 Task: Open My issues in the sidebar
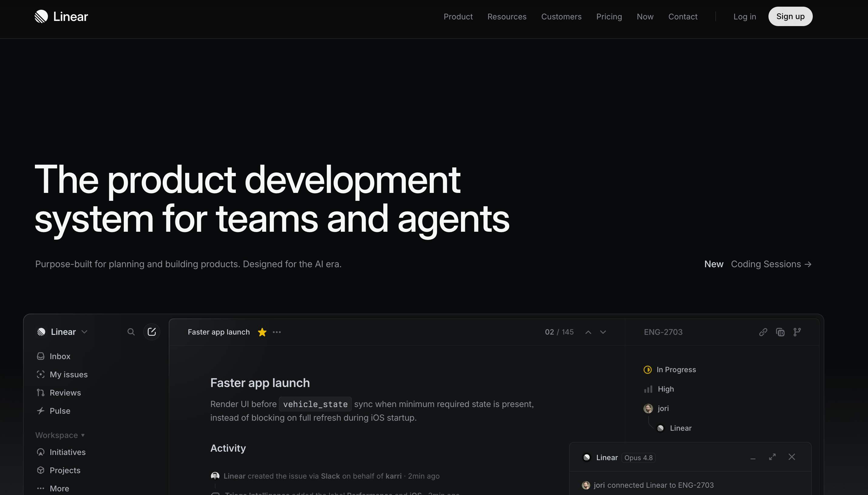(x=62, y=374)
